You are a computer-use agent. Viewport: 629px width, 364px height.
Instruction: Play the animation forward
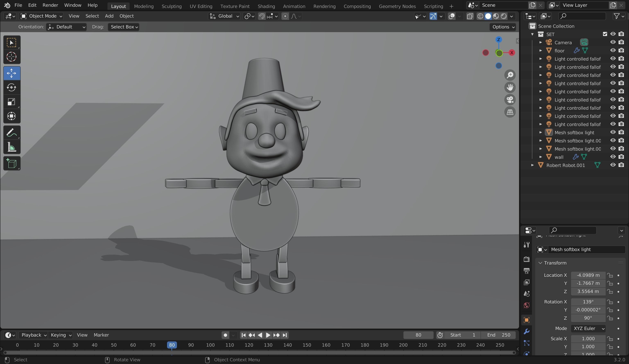[x=268, y=335]
